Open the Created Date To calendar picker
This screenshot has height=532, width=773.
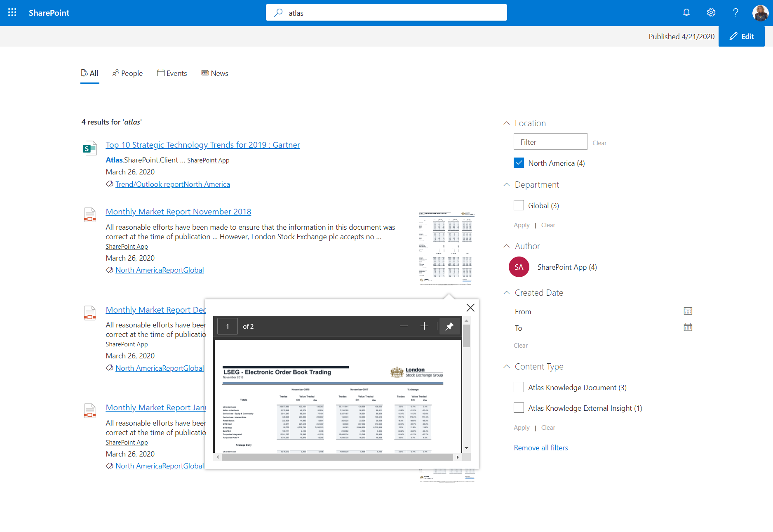[688, 327]
